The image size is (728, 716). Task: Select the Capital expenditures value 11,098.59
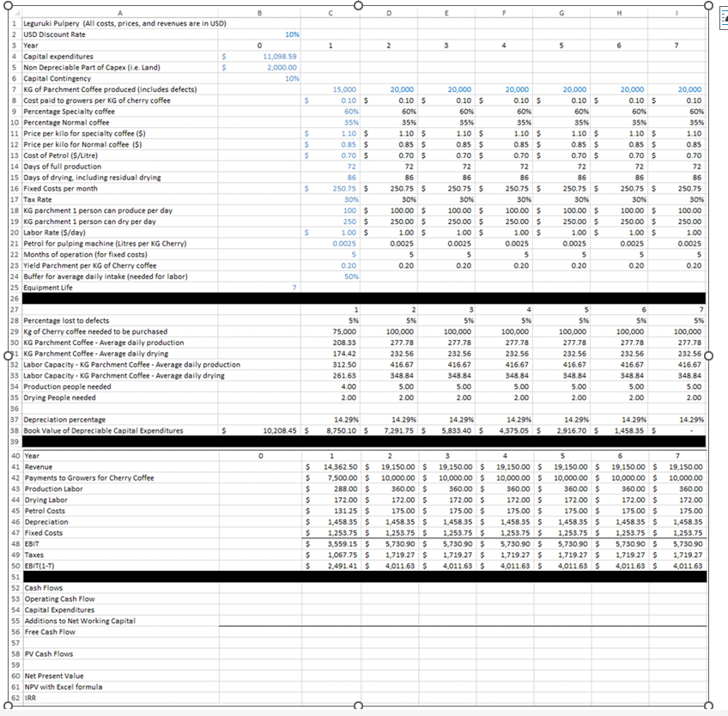(280, 56)
